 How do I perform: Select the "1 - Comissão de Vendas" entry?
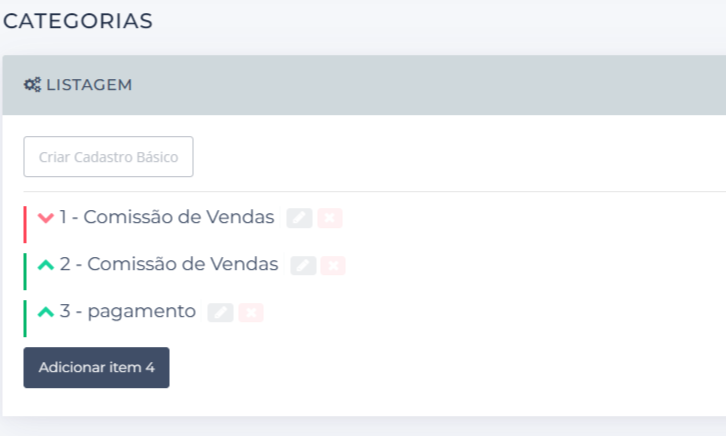[x=166, y=217]
